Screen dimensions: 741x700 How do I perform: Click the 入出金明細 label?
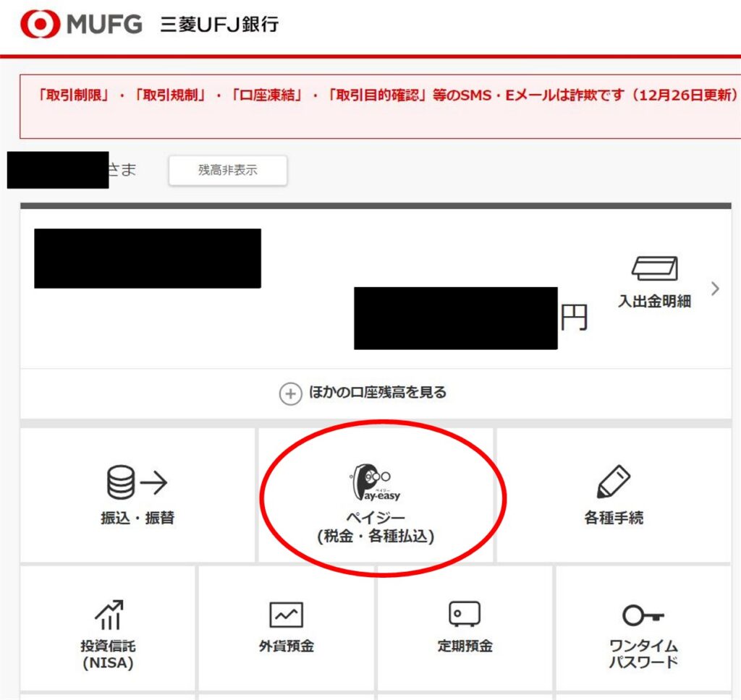655,301
